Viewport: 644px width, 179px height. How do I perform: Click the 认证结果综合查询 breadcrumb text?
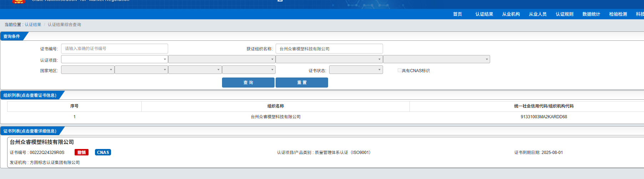coord(64,25)
